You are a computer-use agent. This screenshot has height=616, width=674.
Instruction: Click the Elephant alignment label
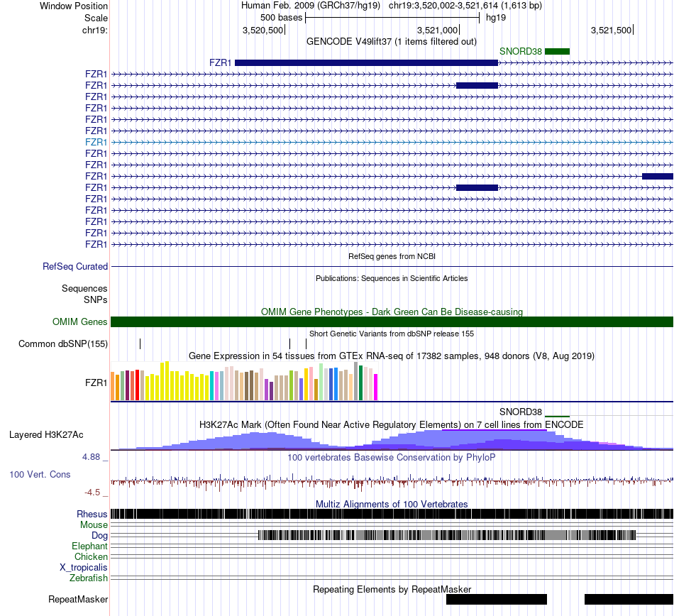click(89, 546)
